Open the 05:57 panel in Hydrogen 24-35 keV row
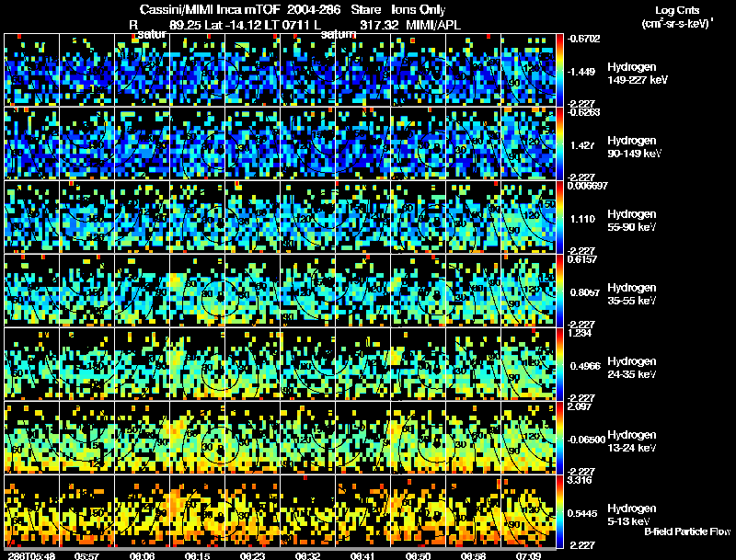The height and width of the screenshot is (560, 736). [86, 364]
